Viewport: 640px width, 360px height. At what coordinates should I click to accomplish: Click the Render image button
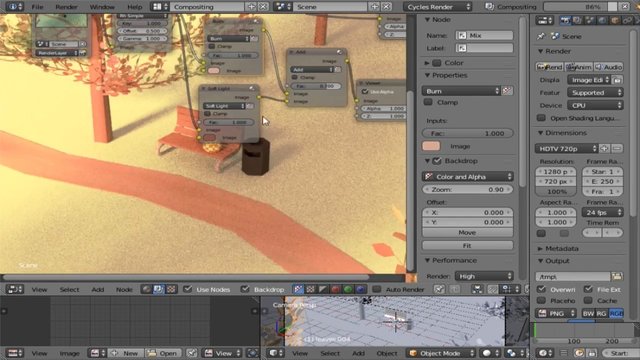[549, 67]
